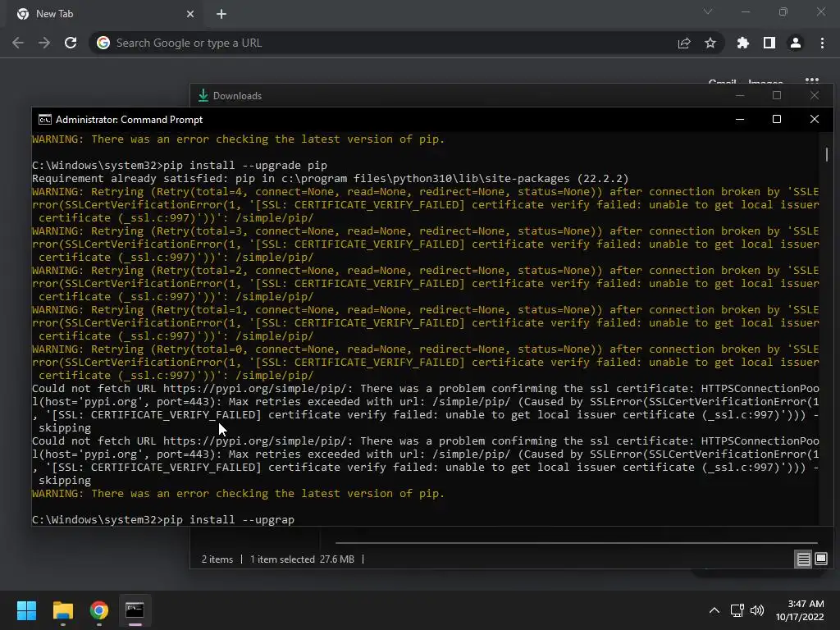Image resolution: width=840 pixels, height=630 pixels.
Task: Close the Administrator: Command Prompt window
Action: 815,120
